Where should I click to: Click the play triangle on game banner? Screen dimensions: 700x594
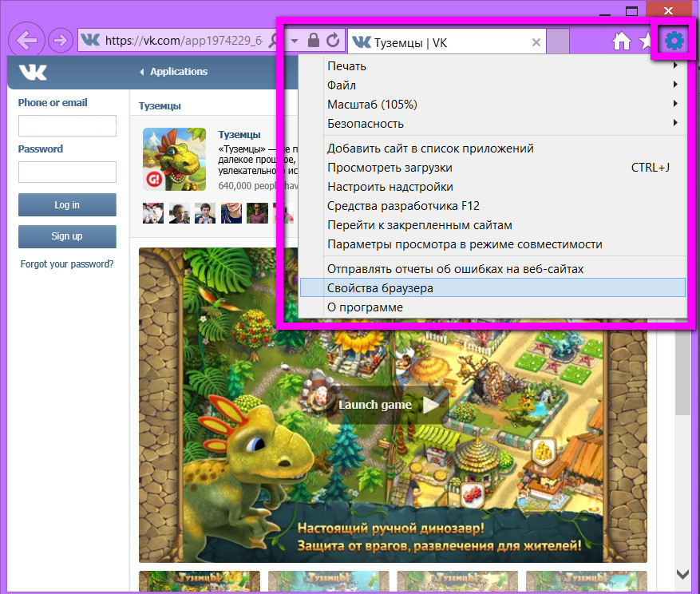pyautogui.click(x=431, y=405)
